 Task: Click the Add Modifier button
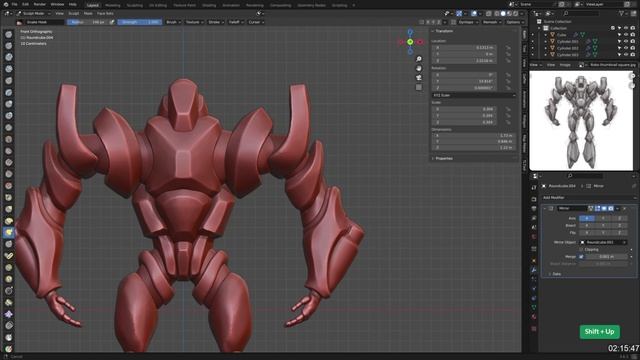tap(589, 198)
